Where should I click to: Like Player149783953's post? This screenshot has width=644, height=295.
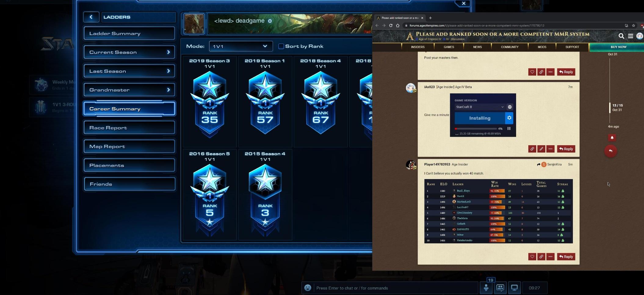pos(532,257)
